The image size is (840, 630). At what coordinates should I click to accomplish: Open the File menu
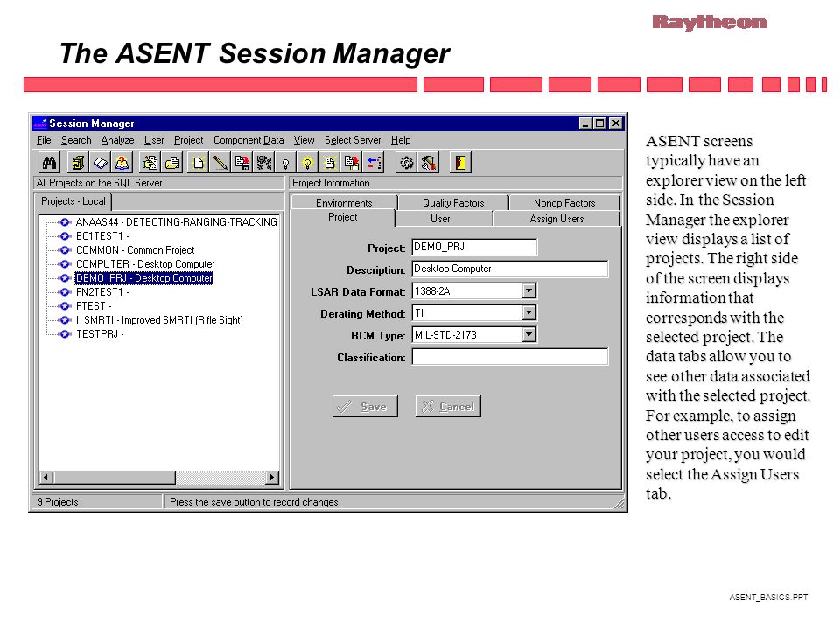pos(44,140)
